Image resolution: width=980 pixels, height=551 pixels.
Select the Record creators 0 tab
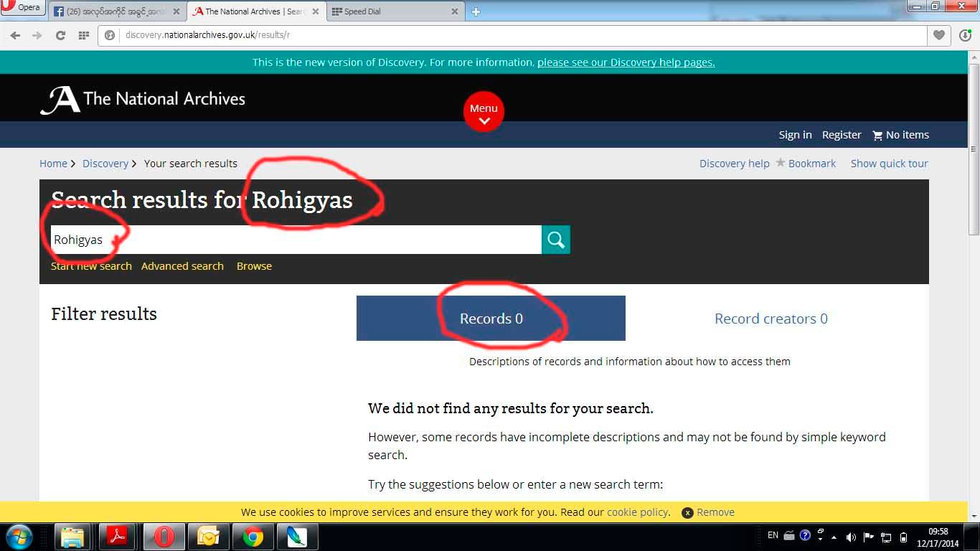pyautogui.click(x=771, y=319)
